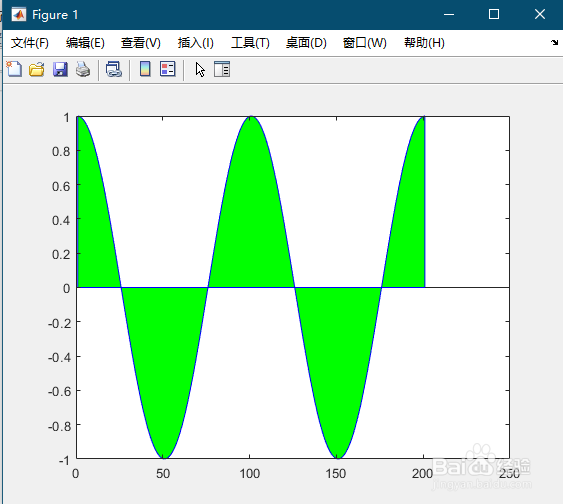This screenshot has height=504, width=563.
Task: Click the MATLAB logo in title bar
Action: click(19, 15)
